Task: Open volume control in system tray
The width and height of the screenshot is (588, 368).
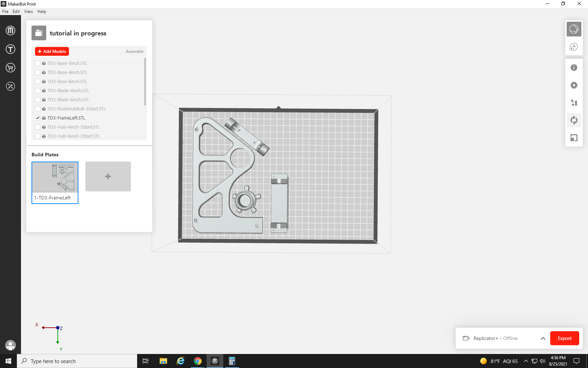Action: [542, 361]
